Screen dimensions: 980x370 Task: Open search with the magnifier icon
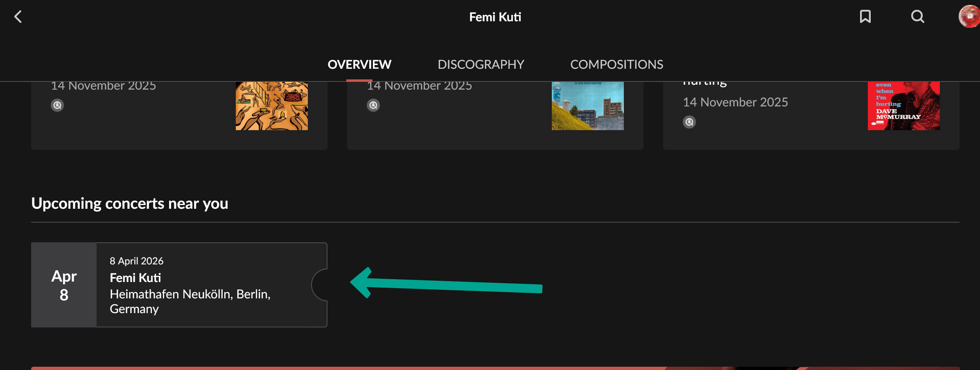[917, 17]
